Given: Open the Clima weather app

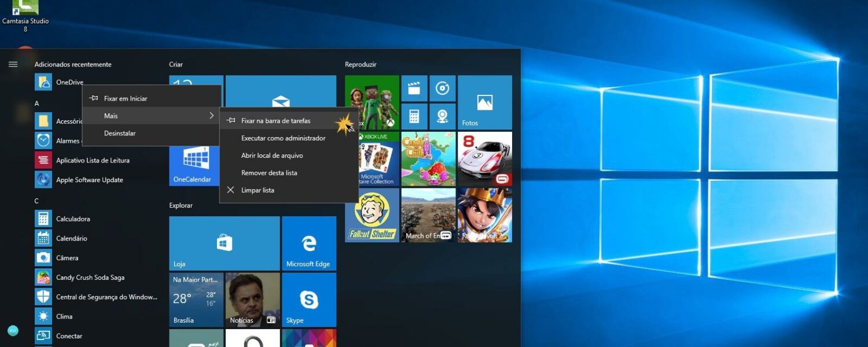Looking at the screenshot, I should (x=54, y=316).
